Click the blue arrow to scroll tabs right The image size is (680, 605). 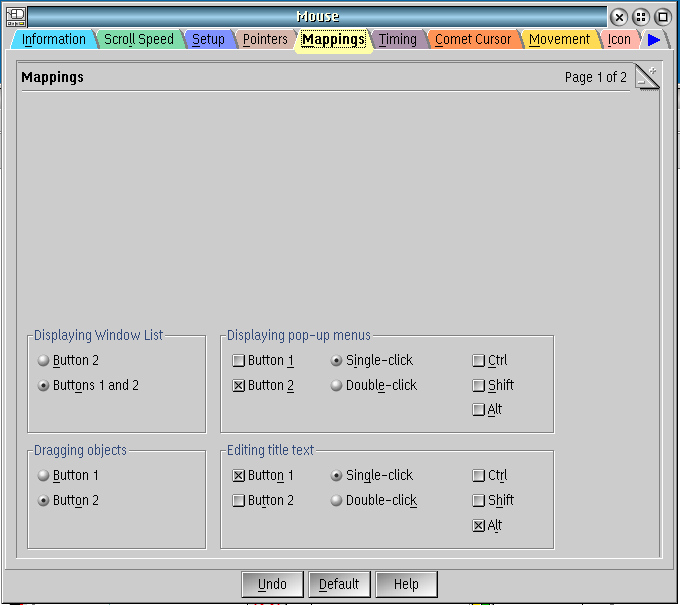[x=654, y=40]
